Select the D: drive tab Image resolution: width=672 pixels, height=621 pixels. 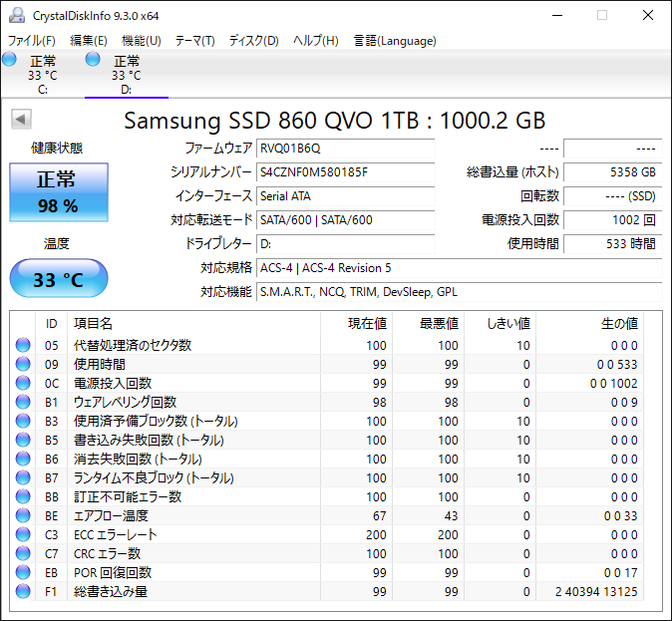pyautogui.click(x=127, y=75)
